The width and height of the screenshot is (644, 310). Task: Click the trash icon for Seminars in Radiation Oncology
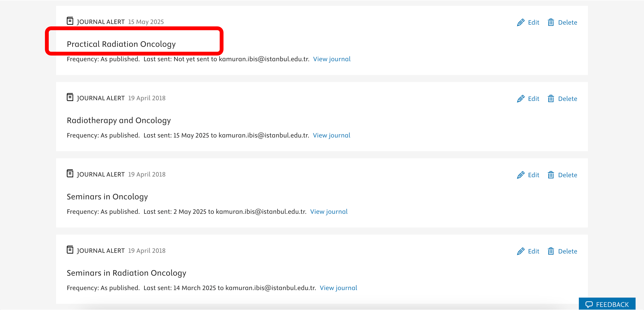[551, 251]
